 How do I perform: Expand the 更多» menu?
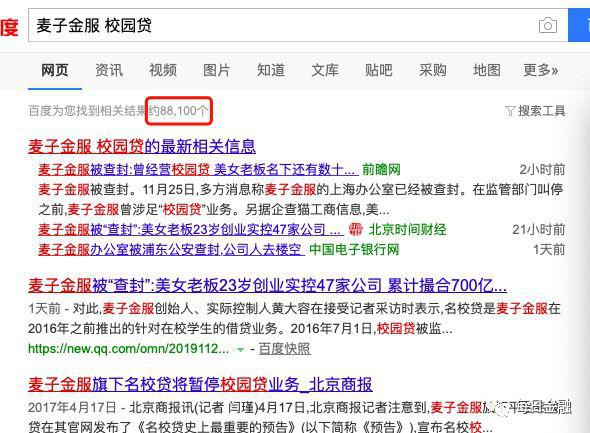[x=540, y=70]
